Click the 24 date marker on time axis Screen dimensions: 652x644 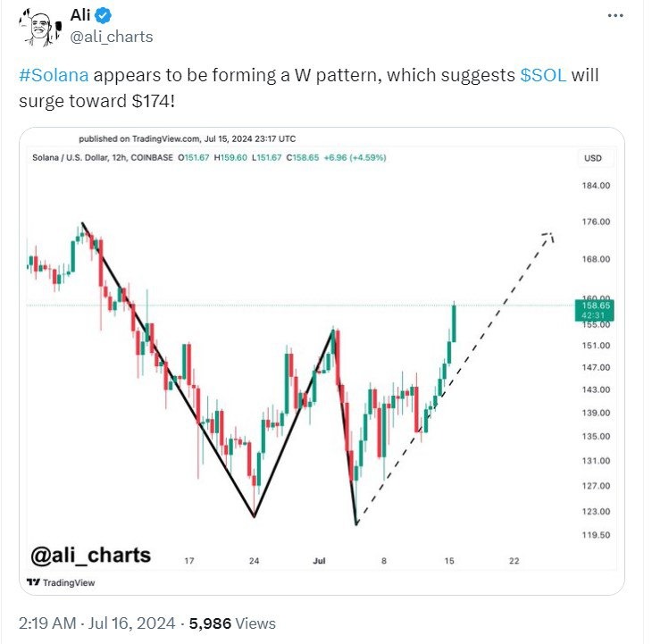(254, 561)
